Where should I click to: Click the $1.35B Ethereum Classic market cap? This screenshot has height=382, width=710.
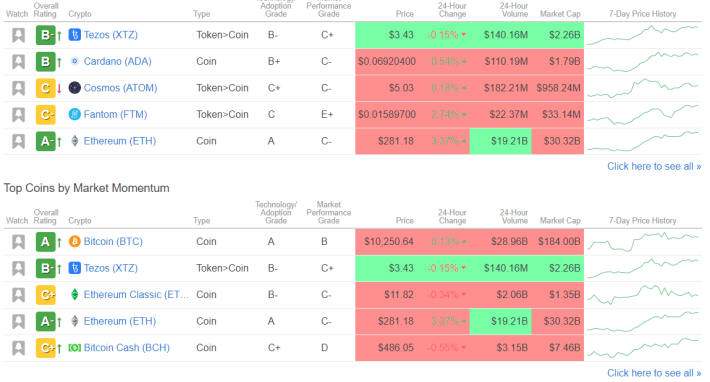coord(565,295)
